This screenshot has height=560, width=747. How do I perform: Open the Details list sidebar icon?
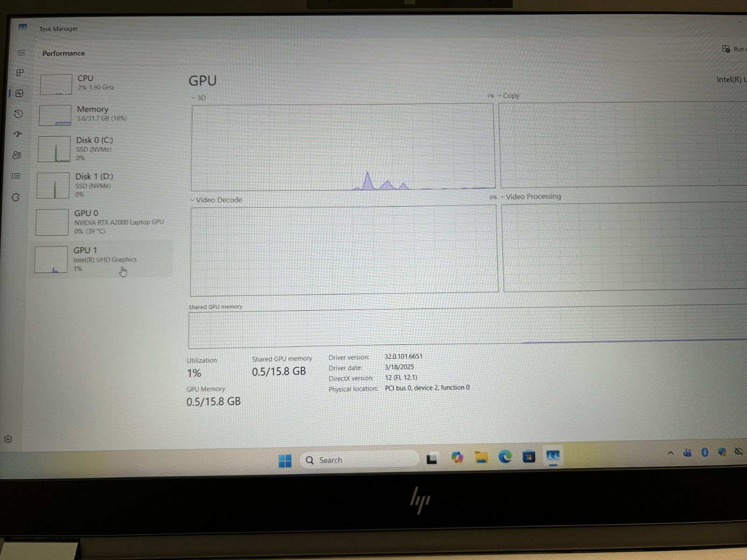click(x=16, y=176)
